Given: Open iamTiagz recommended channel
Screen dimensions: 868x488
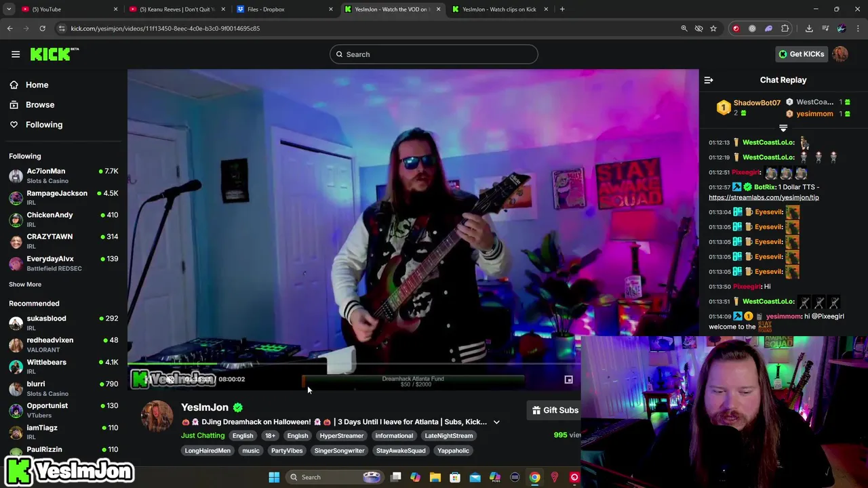Looking at the screenshot, I should 64,432.
